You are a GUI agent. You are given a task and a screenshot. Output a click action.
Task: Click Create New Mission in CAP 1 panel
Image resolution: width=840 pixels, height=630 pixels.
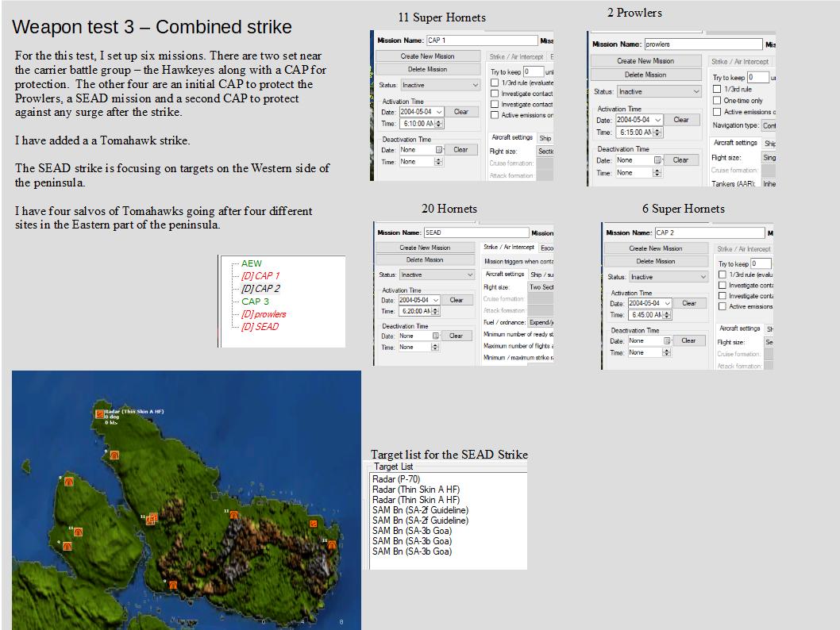click(x=427, y=56)
